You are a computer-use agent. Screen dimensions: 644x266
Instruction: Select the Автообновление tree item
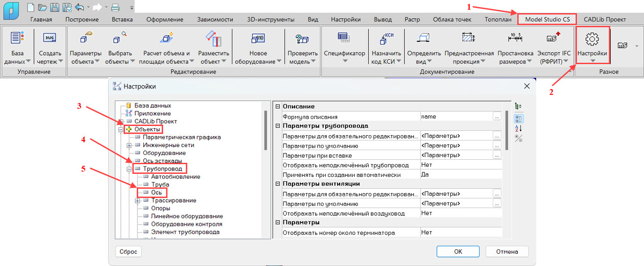pos(175,176)
